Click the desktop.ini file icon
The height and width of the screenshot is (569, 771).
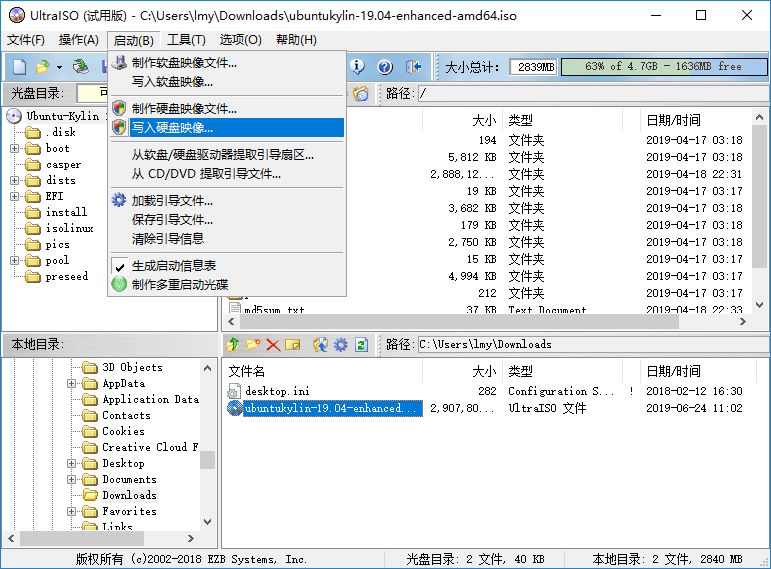click(x=234, y=391)
